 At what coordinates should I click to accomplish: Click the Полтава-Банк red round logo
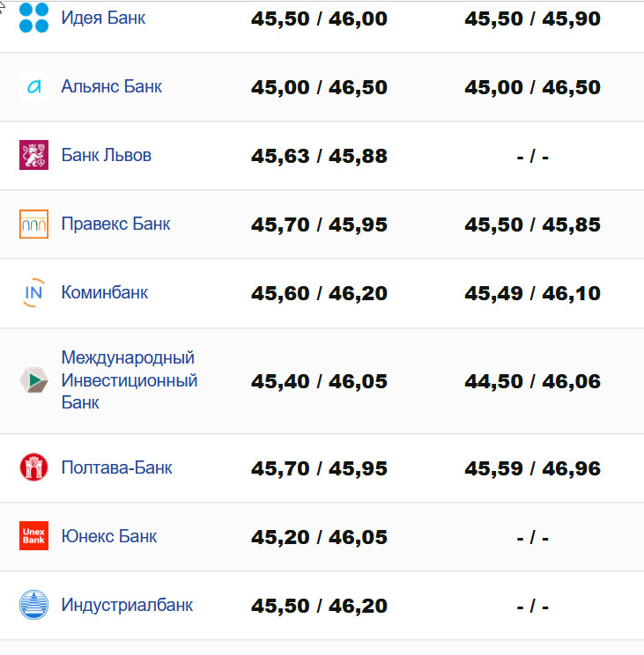[33, 467]
